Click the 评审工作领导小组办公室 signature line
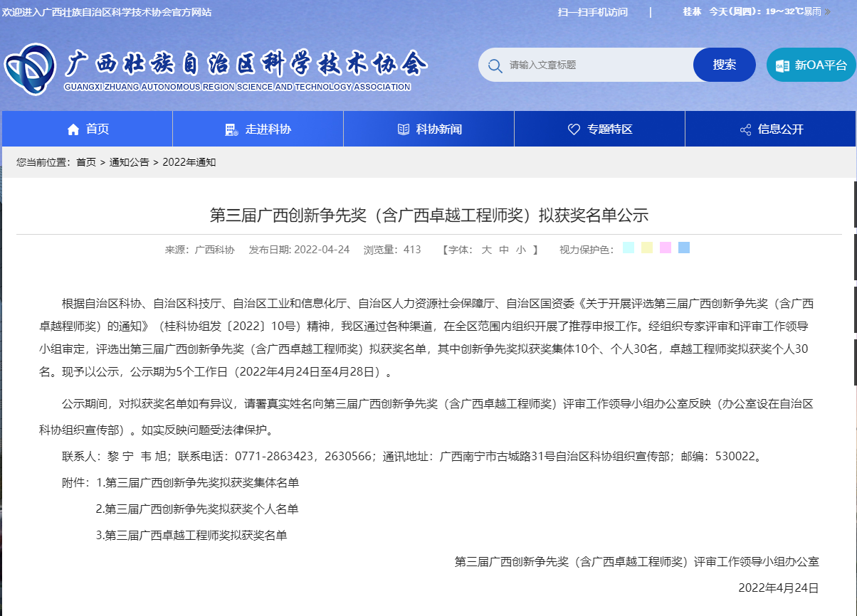This screenshot has height=616, width=857. click(x=637, y=562)
